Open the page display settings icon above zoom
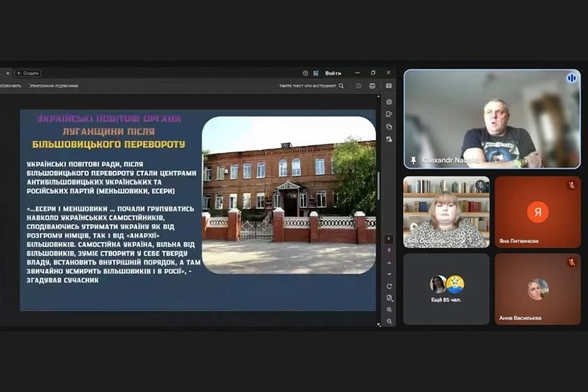The height and width of the screenshot is (392, 588). (389, 298)
